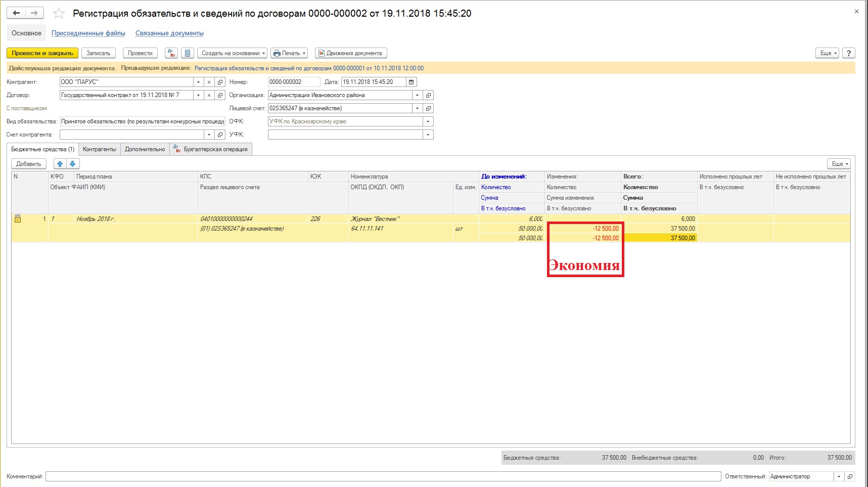Image resolution: width=868 pixels, height=487 pixels.
Task: Open the Печать dropdown menu
Action: [x=290, y=53]
